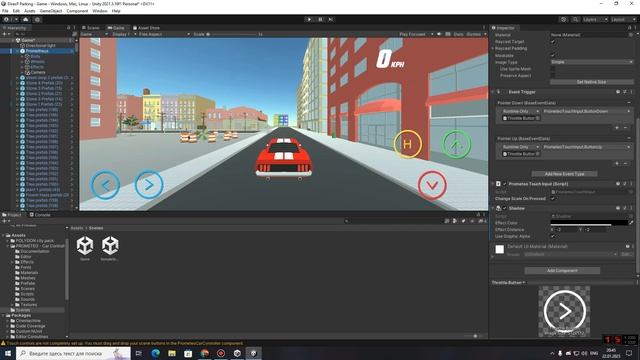
Task: Open Shadow component help icon
Action: pos(618,208)
